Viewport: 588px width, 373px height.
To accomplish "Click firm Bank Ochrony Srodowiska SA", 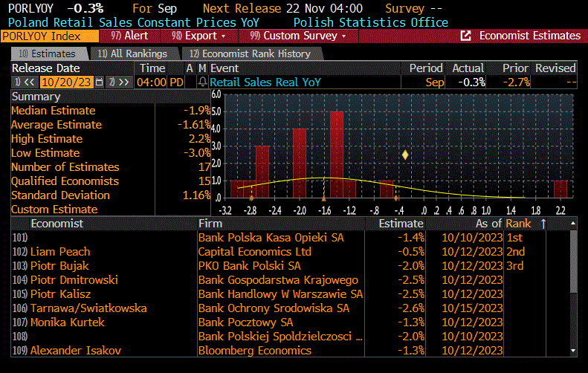I will [274, 308].
